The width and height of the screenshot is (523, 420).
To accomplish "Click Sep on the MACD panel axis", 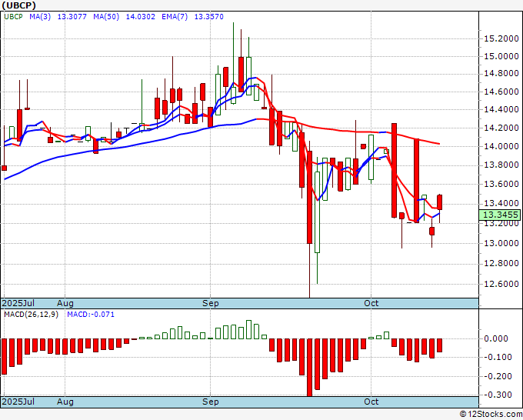I will pyautogui.click(x=211, y=402).
